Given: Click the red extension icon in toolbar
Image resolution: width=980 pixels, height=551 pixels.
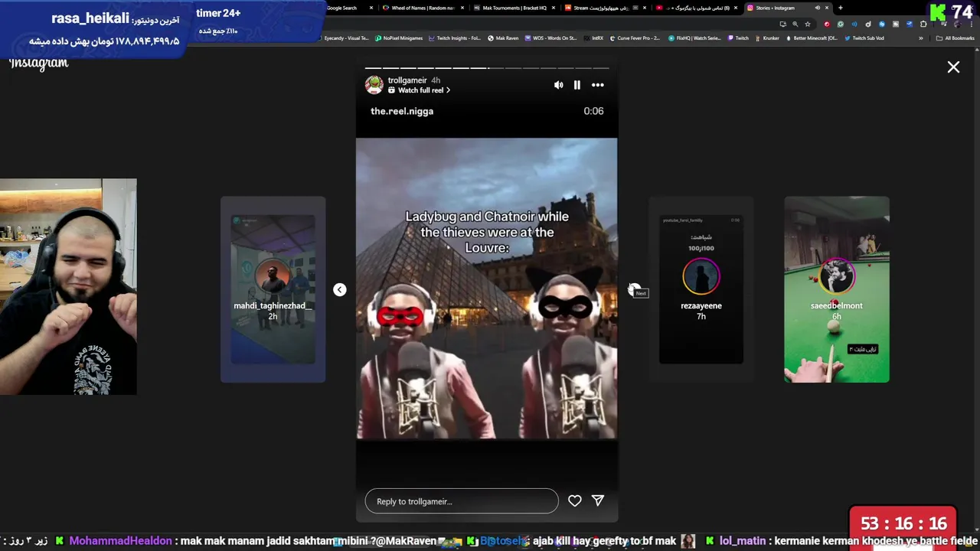Looking at the screenshot, I should point(827,24).
